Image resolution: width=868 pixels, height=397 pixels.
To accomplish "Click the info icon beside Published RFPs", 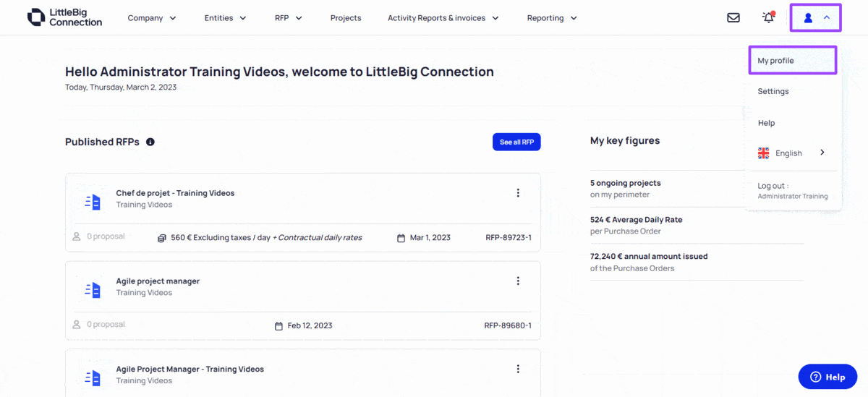I will point(150,142).
